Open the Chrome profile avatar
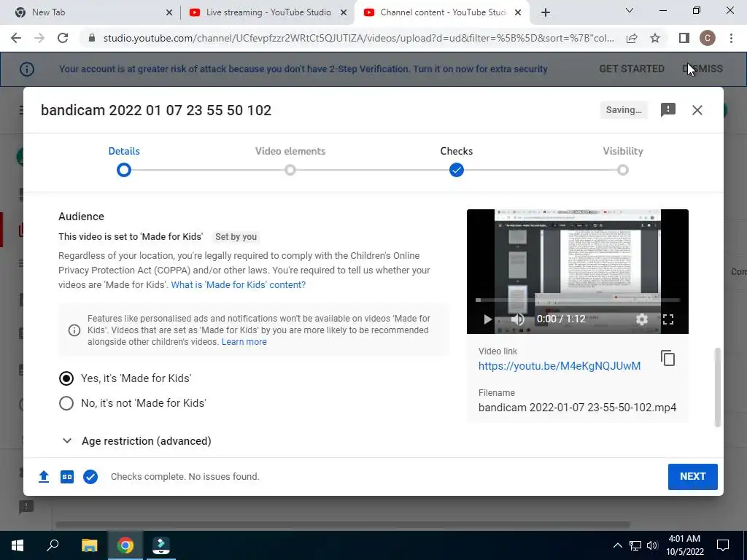The image size is (747, 560). pyautogui.click(x=708, y=38)
